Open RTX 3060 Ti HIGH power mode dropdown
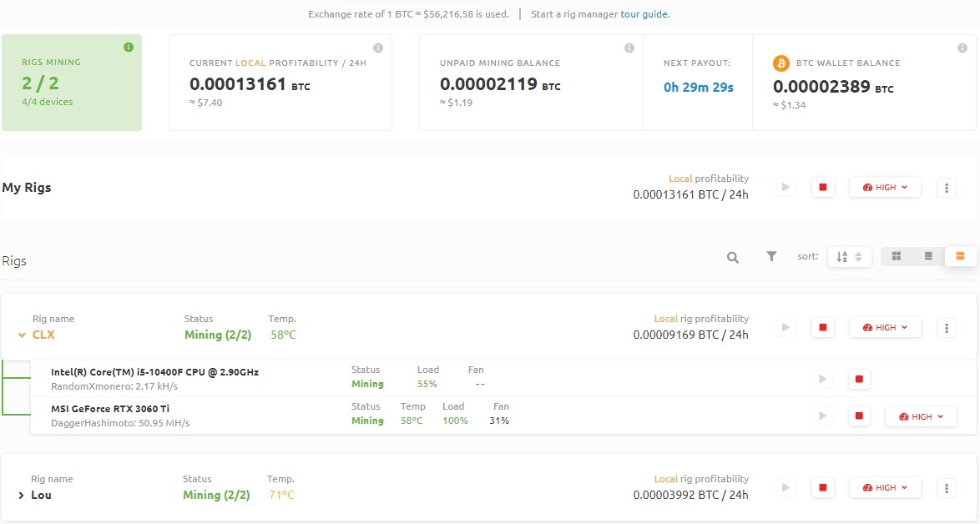 921,416
